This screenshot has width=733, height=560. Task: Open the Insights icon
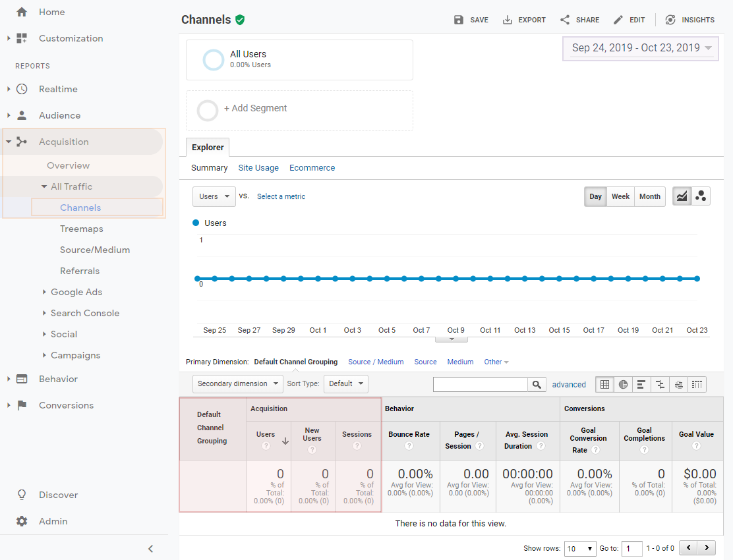[x=670, y=20]
